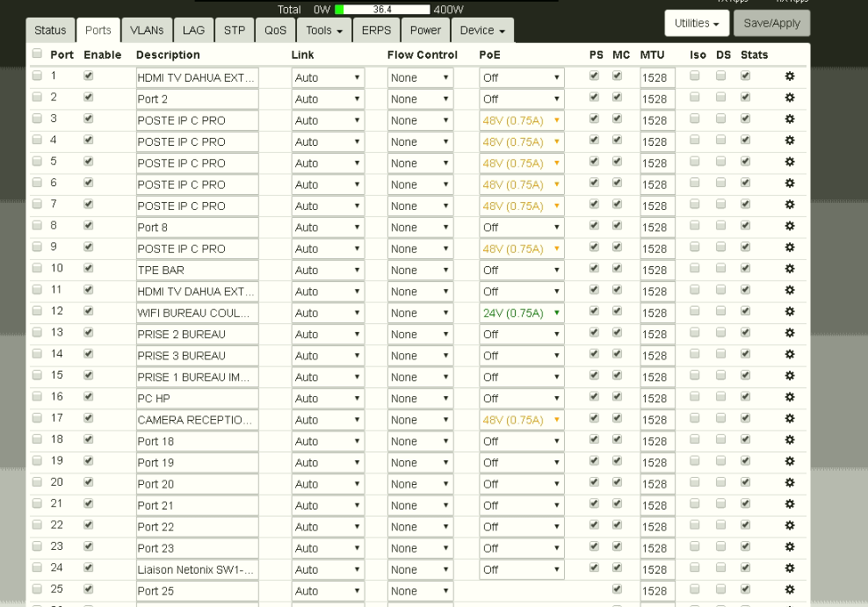Open the gear settings for port 20
The image size is (868, 607).
(x=790, y=482)
